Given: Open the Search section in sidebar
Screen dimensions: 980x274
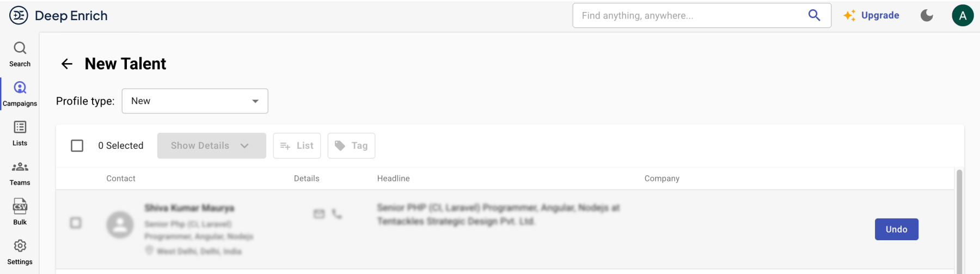Looking at the screenshot, I should [20, 54].
